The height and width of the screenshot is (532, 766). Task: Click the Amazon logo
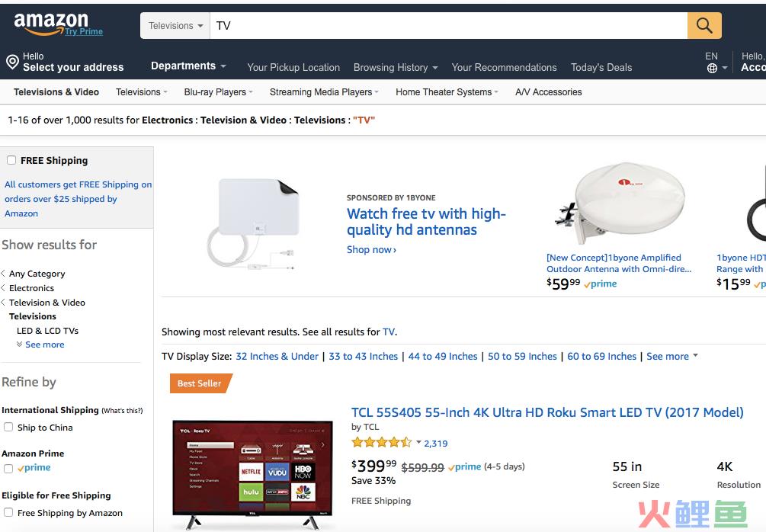51,23
